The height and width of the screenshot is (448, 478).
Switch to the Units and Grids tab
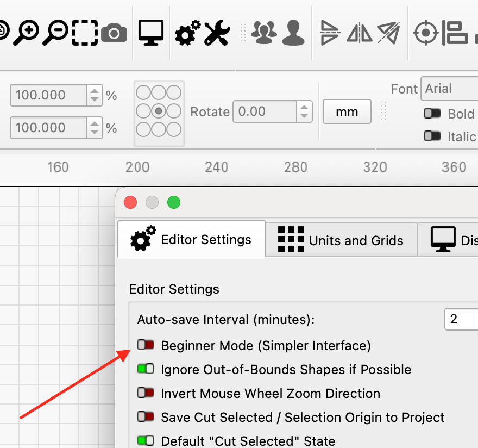(342, 240)
